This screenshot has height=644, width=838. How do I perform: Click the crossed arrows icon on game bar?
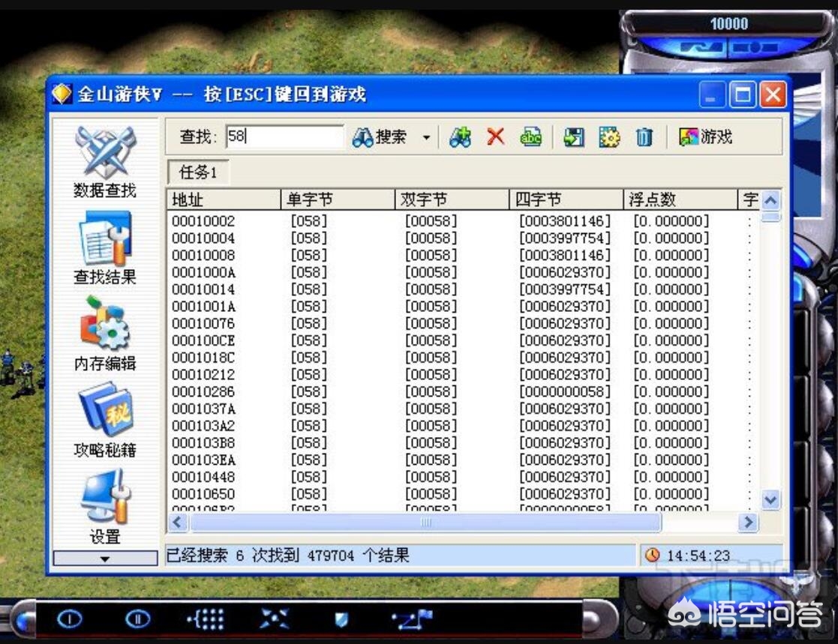(x=274, y=619)
